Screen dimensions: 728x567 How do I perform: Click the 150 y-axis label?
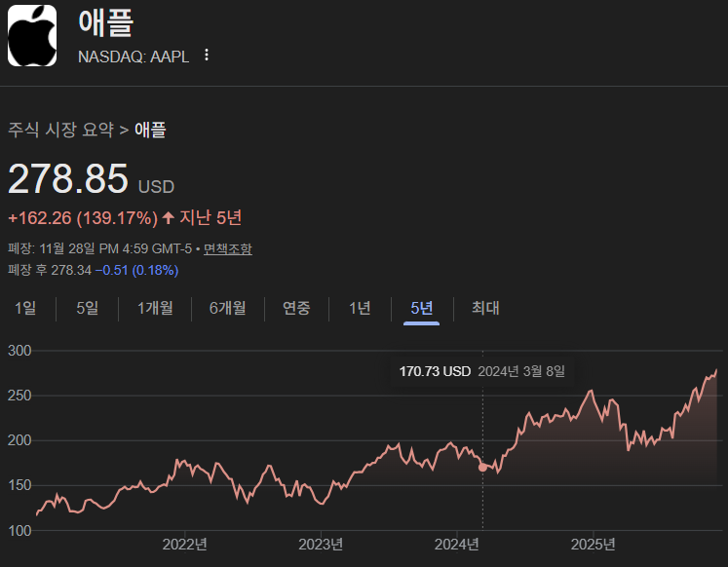pos(19,485)
